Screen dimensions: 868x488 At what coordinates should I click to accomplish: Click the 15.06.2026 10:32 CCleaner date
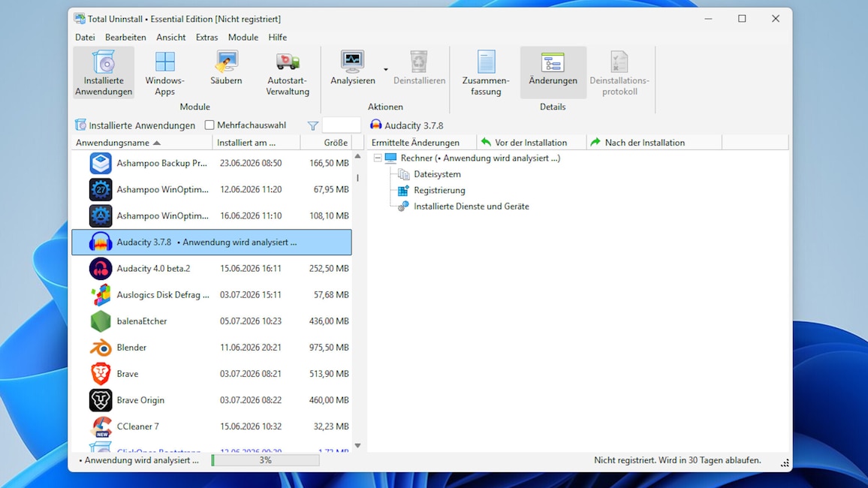pos(251,426)
